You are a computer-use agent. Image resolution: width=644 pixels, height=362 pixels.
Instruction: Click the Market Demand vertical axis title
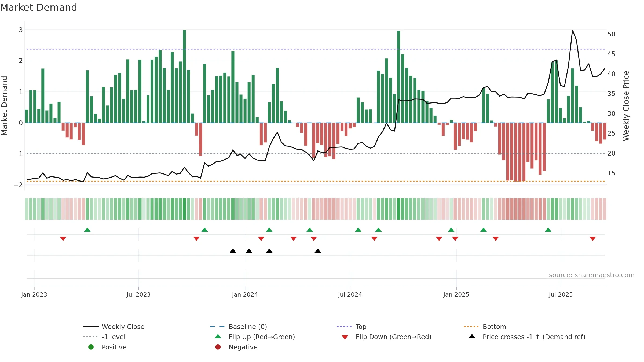pos(4,106)
